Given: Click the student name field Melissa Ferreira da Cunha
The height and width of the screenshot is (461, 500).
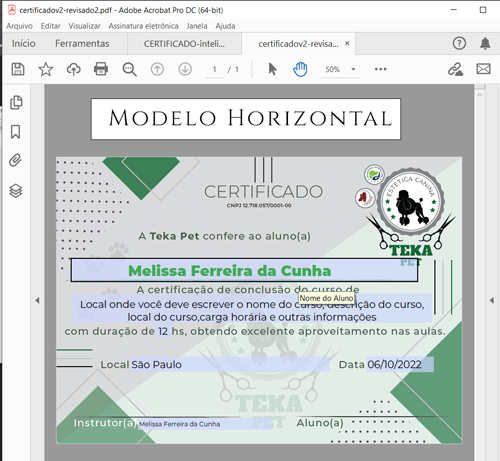Looking at the screenshot, I should click(244, 270).
